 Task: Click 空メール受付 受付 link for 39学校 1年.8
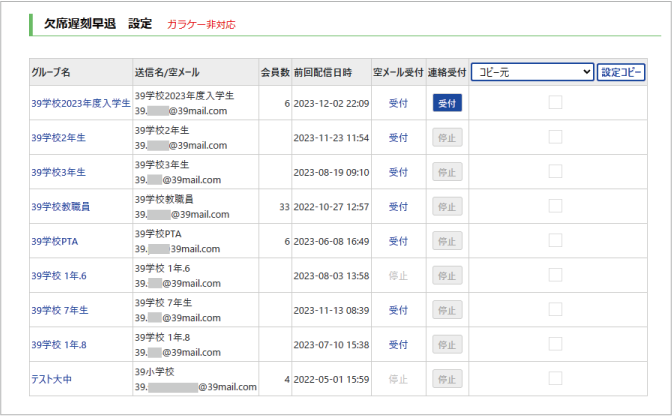coord(398,345)
